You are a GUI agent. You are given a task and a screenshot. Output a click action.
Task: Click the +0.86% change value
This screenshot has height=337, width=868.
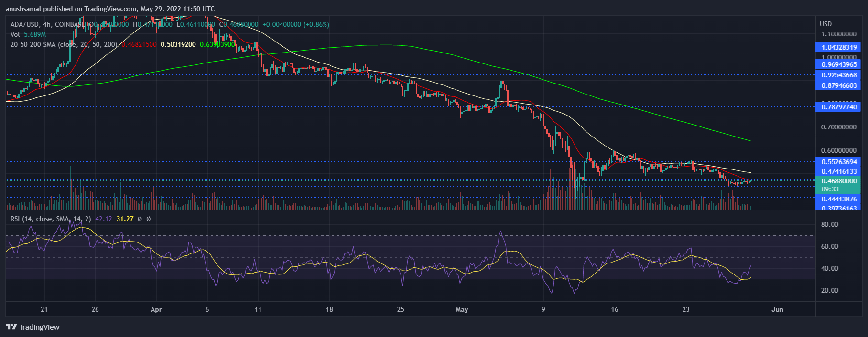click(316, 24)
